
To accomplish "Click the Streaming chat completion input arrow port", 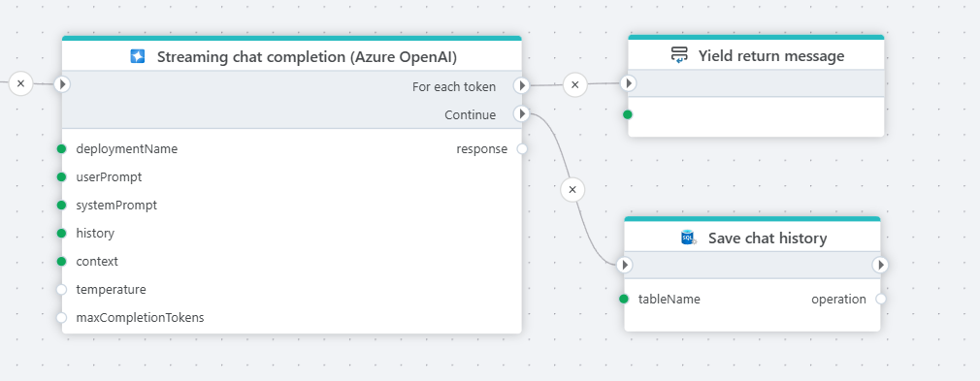I will pyautogui.click(x=62, y=84).
